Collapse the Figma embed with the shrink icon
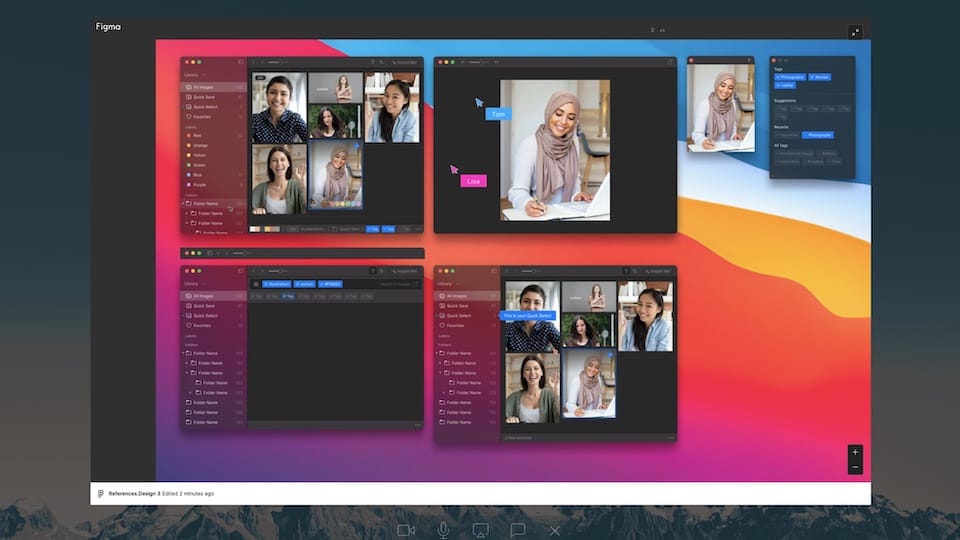This screenshot has width=960, height=540. [x=855, y=32]
